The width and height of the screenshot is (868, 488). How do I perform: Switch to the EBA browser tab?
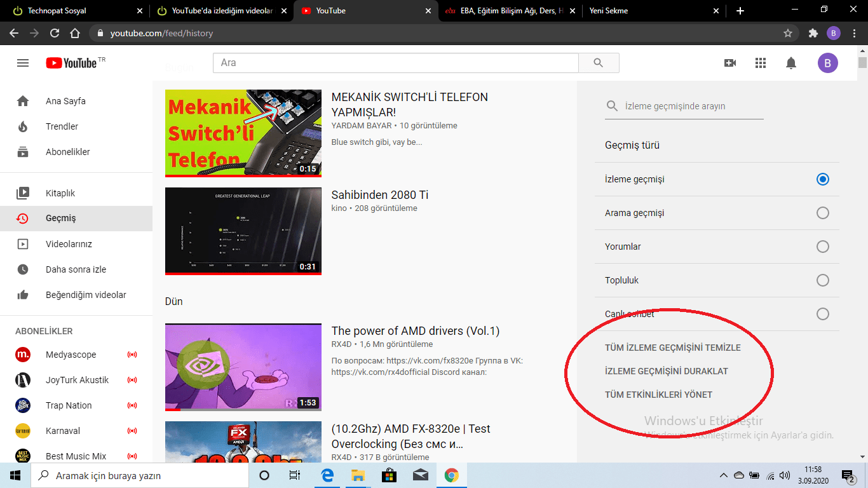(x=510, y=11)
